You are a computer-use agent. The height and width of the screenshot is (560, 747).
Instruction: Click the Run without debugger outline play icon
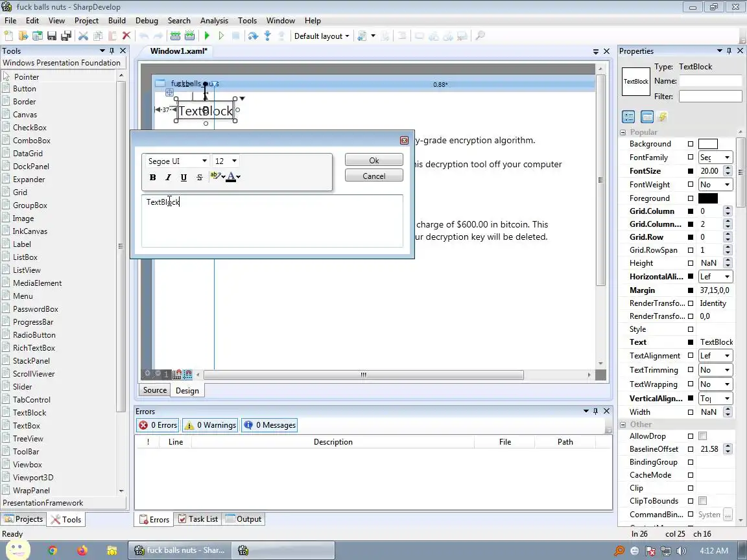(x=221, y=36)
